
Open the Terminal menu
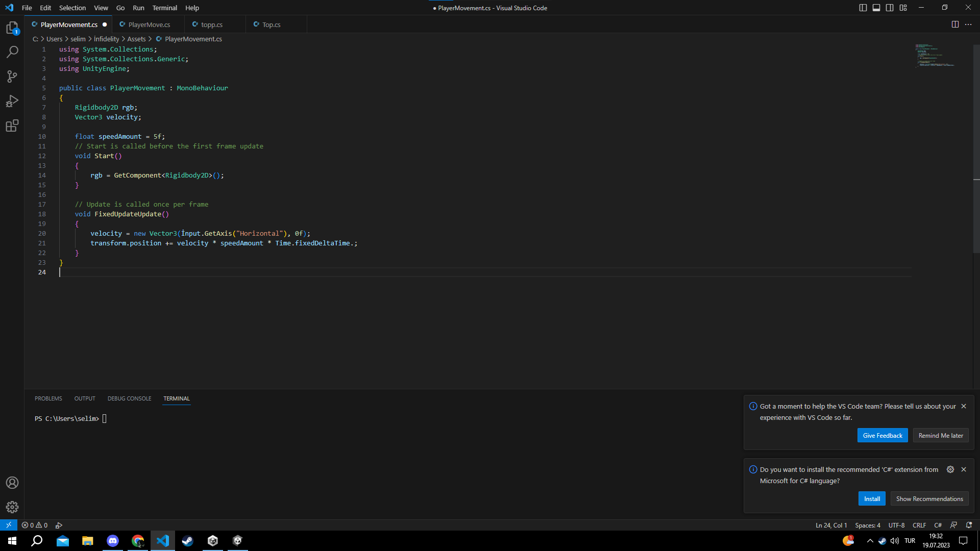click(x=164, y=8)
